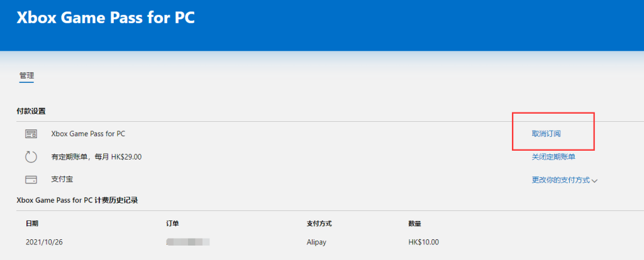
Task: Switch to the 管理 tab
Action: pos(26,75)
